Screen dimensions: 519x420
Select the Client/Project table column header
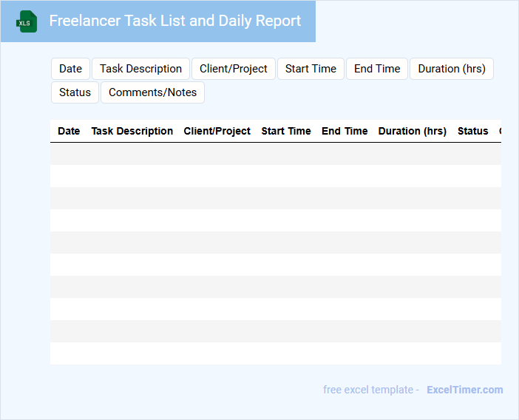tap(217, 131)
